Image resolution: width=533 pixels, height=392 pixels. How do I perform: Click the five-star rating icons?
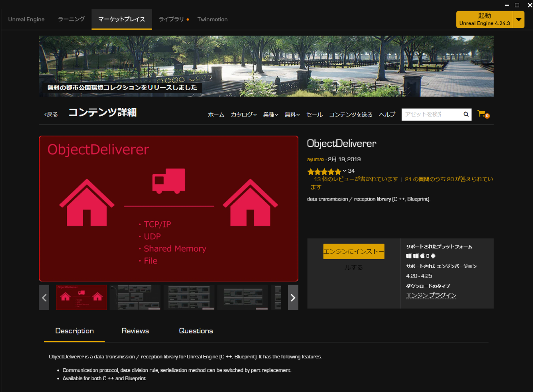pos(324,171)
